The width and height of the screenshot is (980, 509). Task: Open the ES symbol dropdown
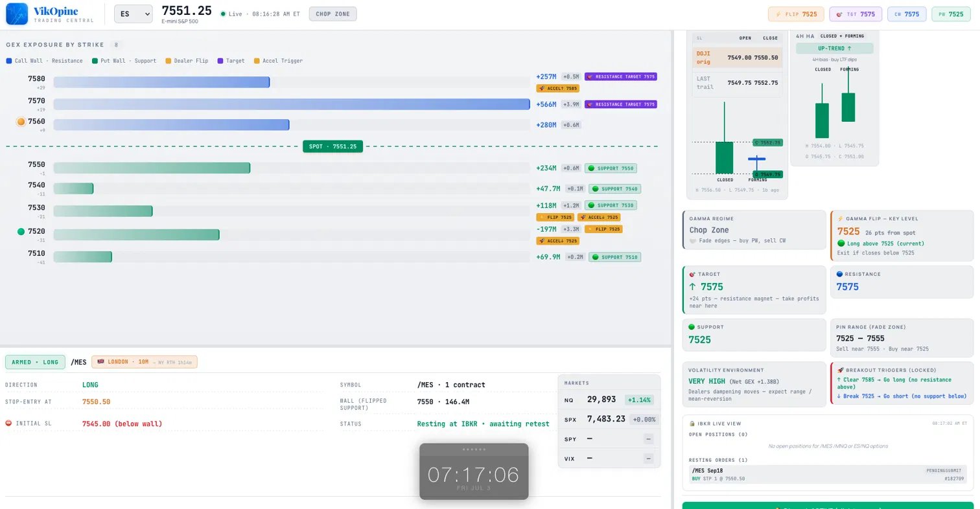(x=134, y=14)
